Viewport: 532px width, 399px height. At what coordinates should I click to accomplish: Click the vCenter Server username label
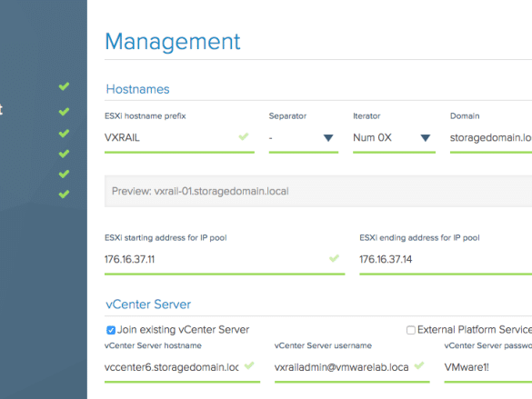323,345
